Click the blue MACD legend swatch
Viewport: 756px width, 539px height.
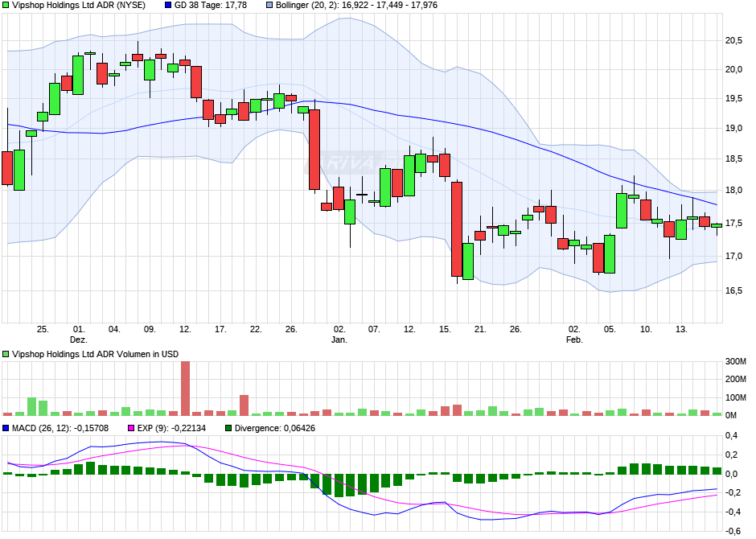tap(6, 428)
